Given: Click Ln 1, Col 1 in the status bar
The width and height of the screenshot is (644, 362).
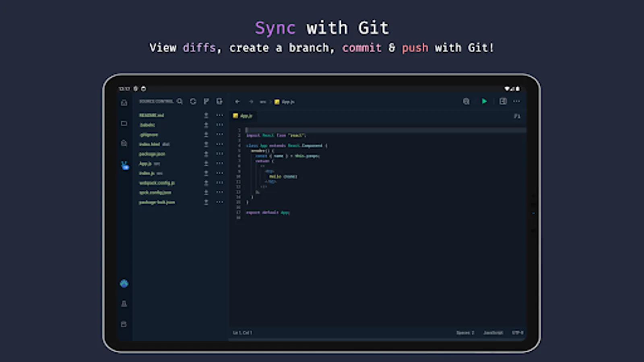Looking at the screenshot, I should coord(242,333).
